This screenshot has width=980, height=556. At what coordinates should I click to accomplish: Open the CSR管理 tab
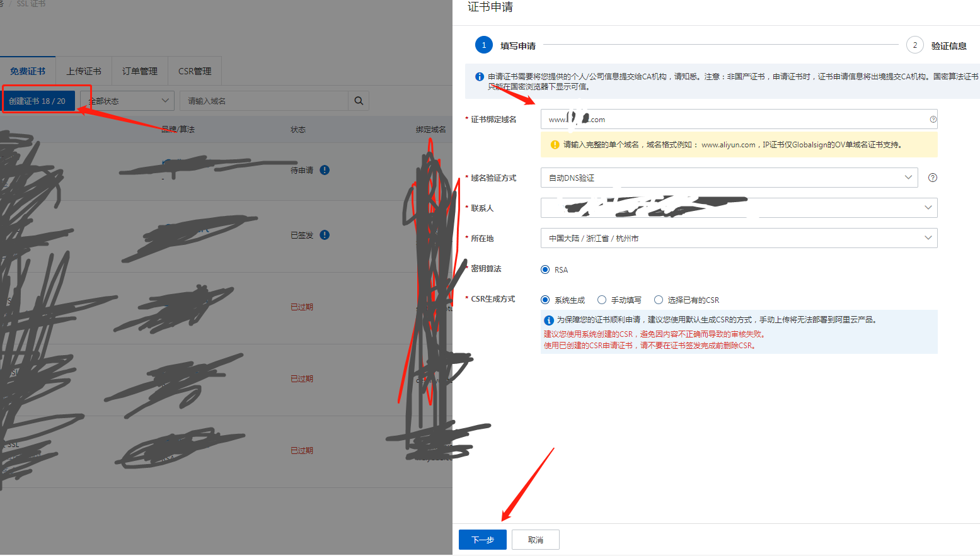click(x=194, y=71)
